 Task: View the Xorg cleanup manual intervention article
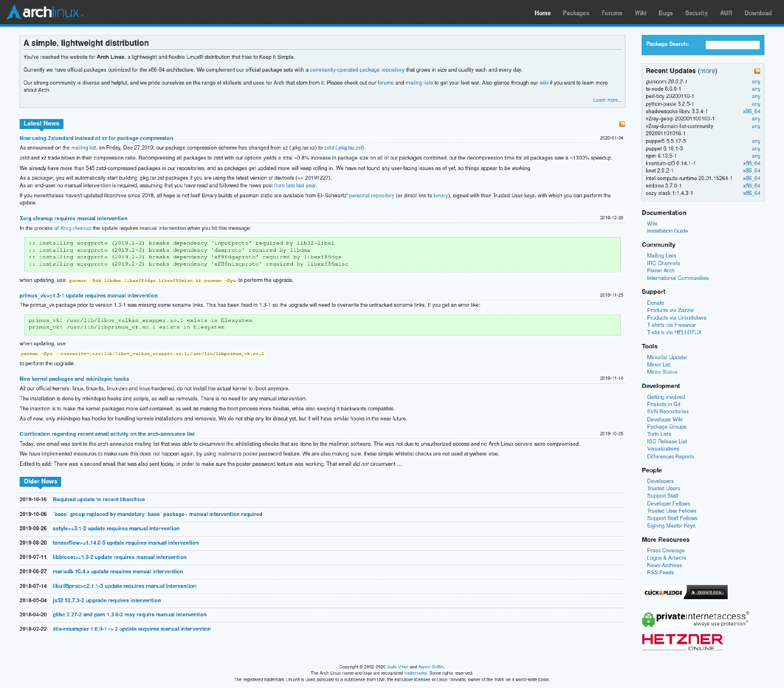73,218
